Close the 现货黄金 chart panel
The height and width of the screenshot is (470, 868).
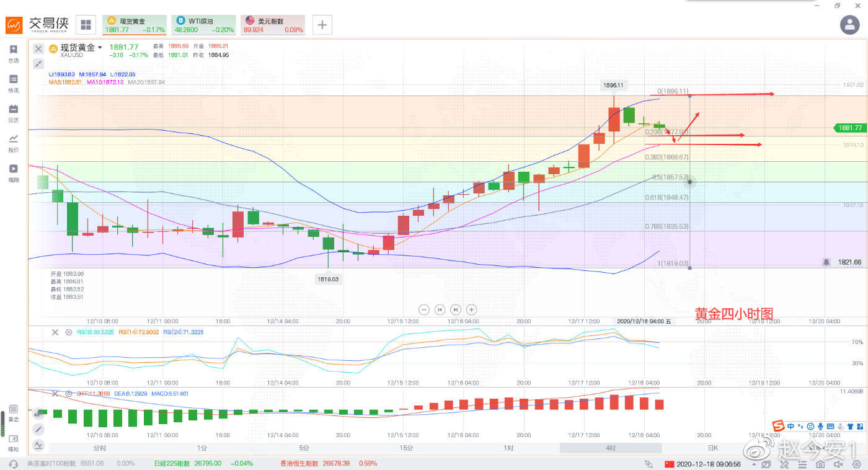38,48
